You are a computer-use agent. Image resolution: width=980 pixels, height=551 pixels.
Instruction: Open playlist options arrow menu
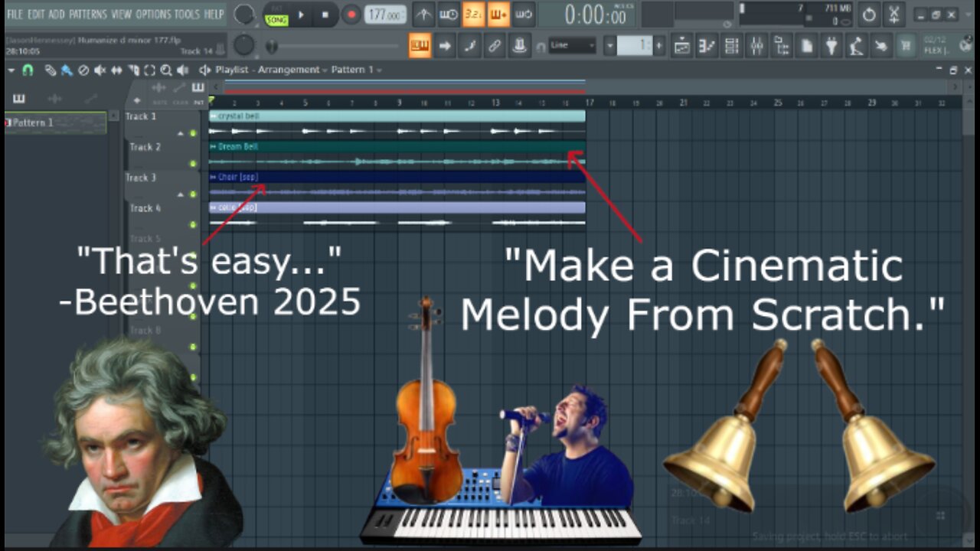pyautogui.click(x=11, y=70)
